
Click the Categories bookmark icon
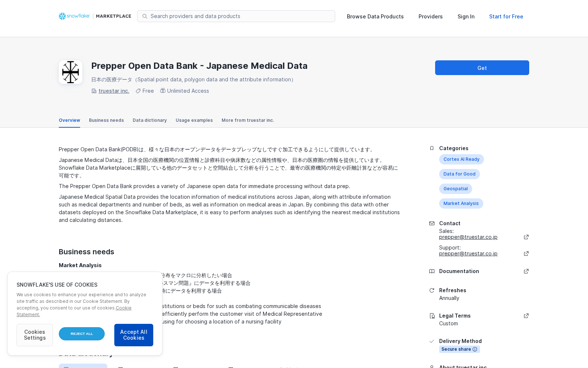(432, 148)
